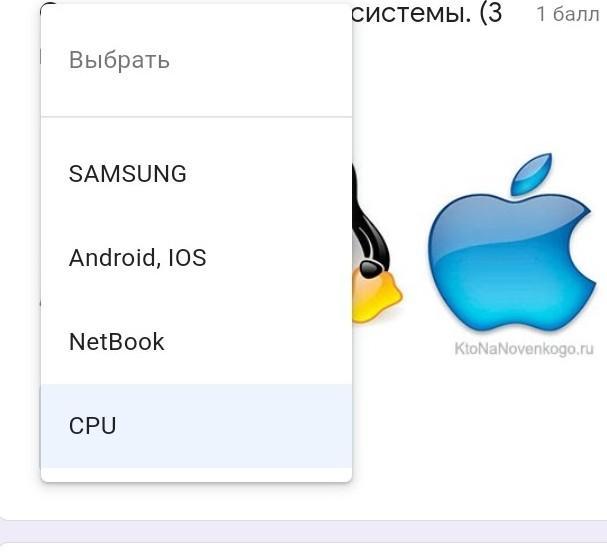Open the KtoNaNovenkogo.ru watermark text
607x557 pixels.
click(524, 349)
